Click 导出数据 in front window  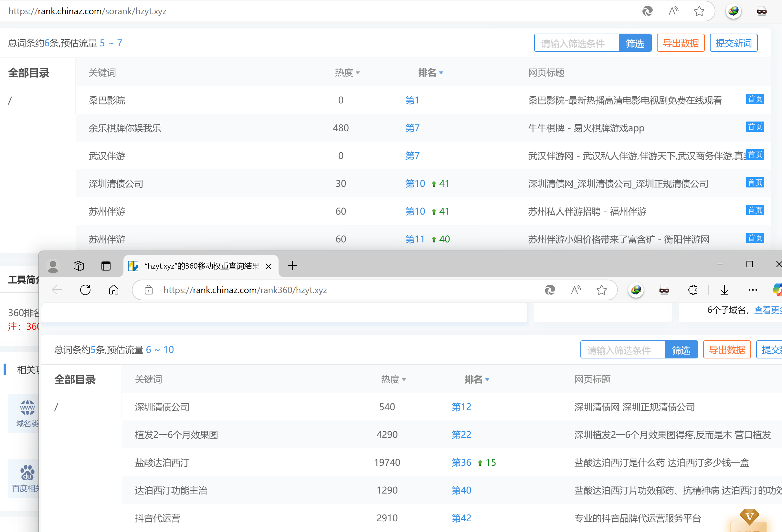coord(727,350)
